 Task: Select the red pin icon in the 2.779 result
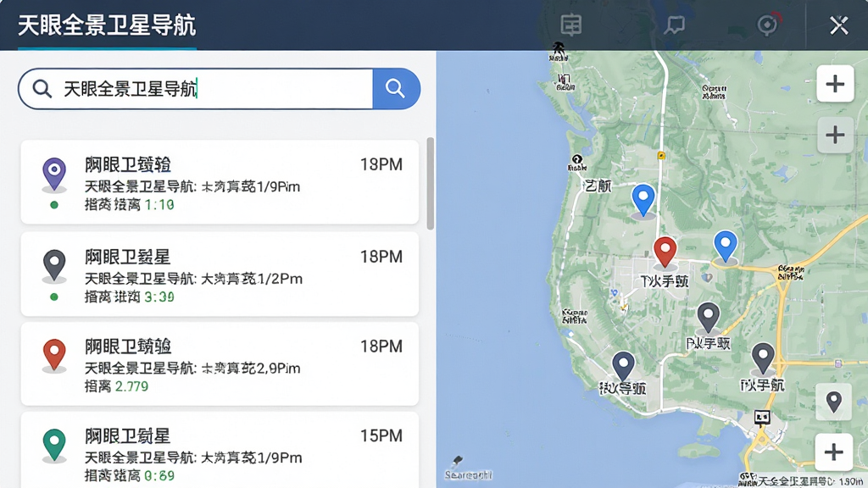54,355
